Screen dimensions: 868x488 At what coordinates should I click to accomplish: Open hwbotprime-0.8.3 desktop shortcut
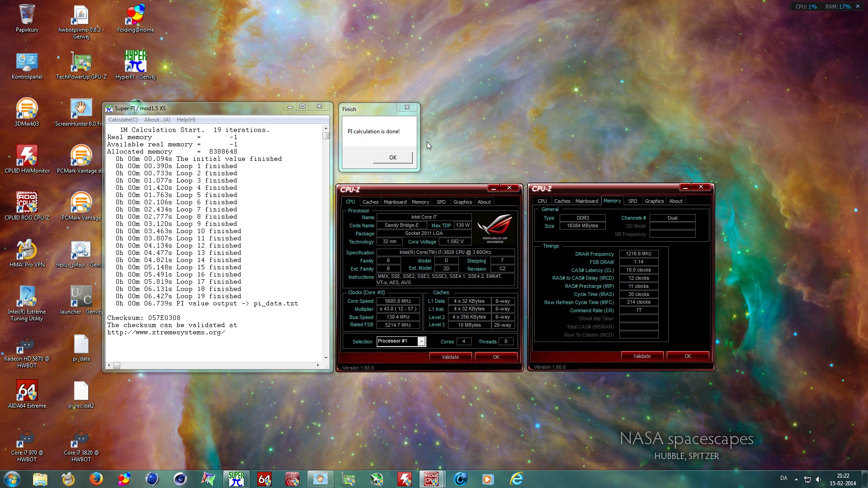[x=81, y=22]
